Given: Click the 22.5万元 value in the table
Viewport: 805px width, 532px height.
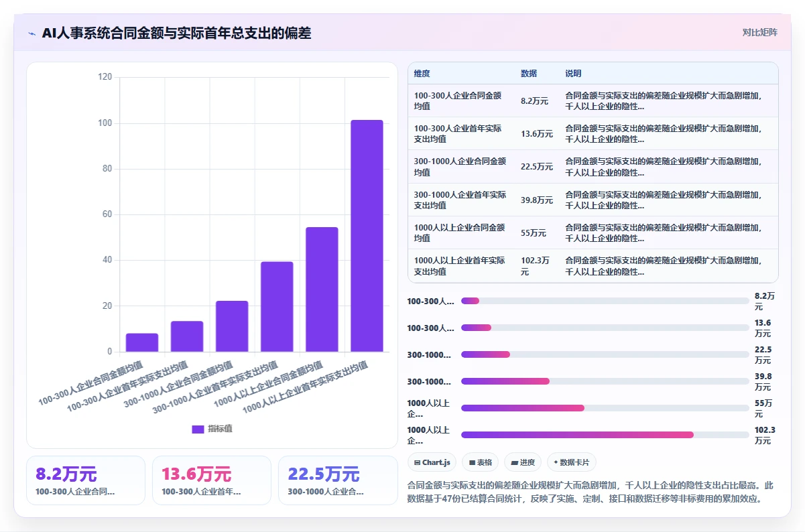Looking at the screenshot, I should [537, 167].
